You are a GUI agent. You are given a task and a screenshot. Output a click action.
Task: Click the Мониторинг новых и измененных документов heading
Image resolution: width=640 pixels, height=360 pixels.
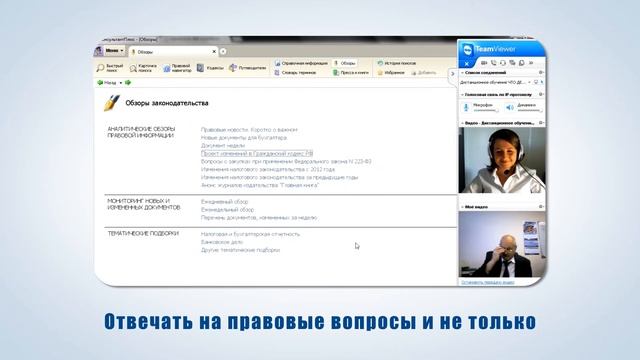coord(144,204)
